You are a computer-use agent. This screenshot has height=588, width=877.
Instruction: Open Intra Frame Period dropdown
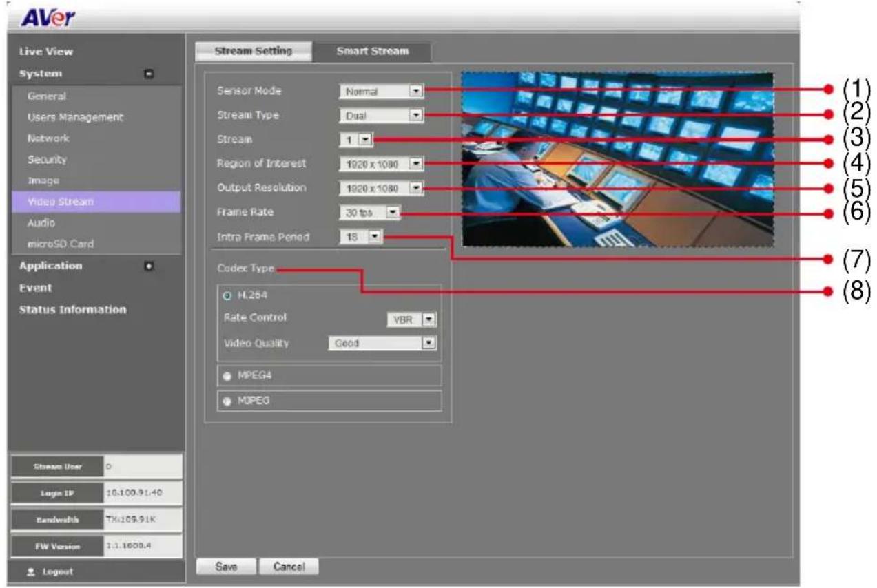pyautogui.click(x=361, y=237)
